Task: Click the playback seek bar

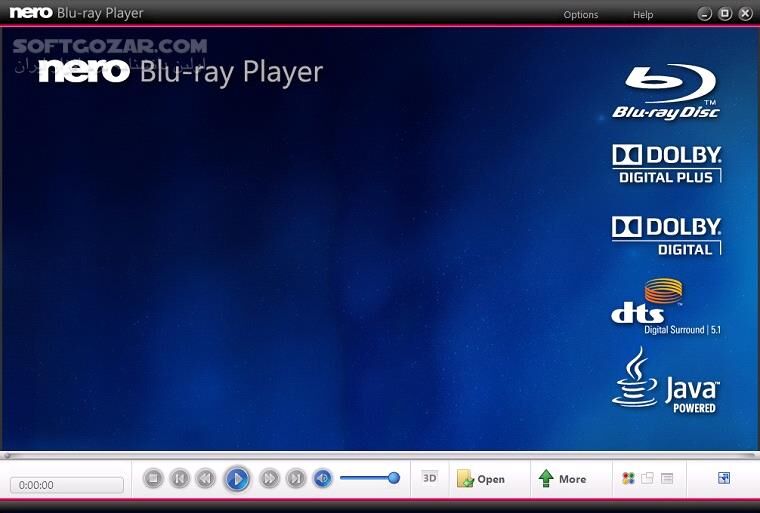Action: pos(380,455)
